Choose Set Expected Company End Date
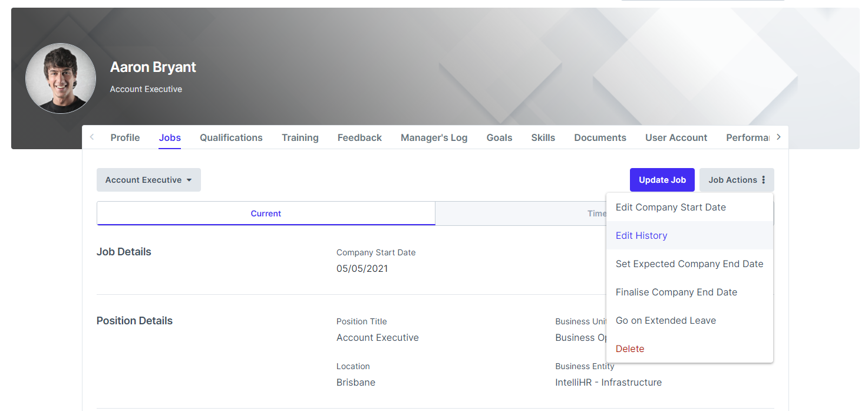Viewport: 868px width, 411px height. coord(689,264)
